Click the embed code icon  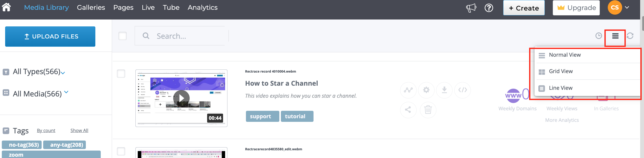click(462, 90)
